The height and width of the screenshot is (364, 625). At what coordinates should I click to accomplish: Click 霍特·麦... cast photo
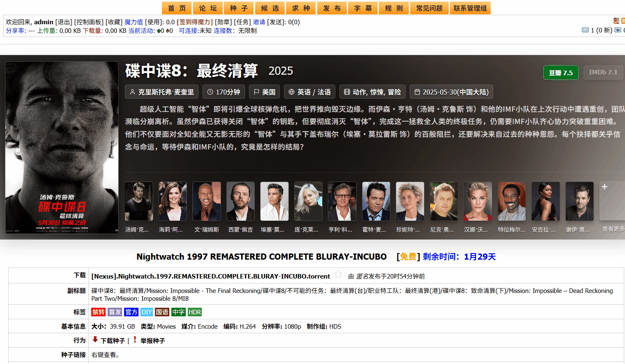coord(376,201)
